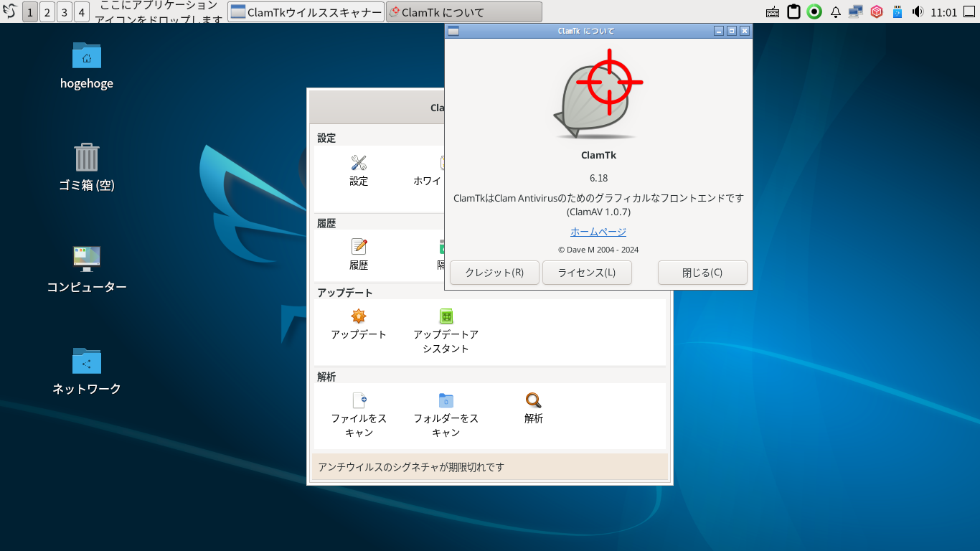Open the 履歴 notepad-and-pencil icon in ClamTk
This screenshot has height=551, width=980.
359,247
